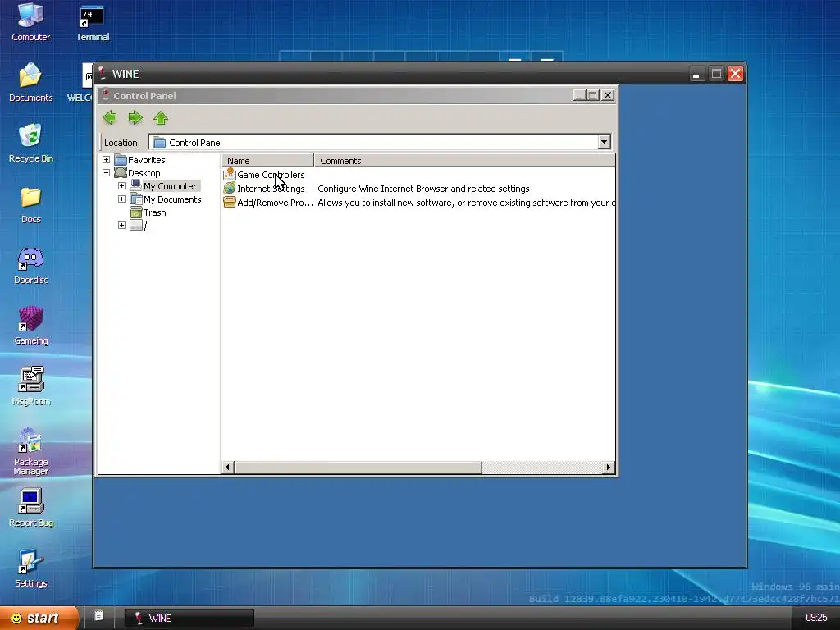The image size is (840, 630).
Task: Minimize the Control Panel inner window
Action: tap(578, 95)
